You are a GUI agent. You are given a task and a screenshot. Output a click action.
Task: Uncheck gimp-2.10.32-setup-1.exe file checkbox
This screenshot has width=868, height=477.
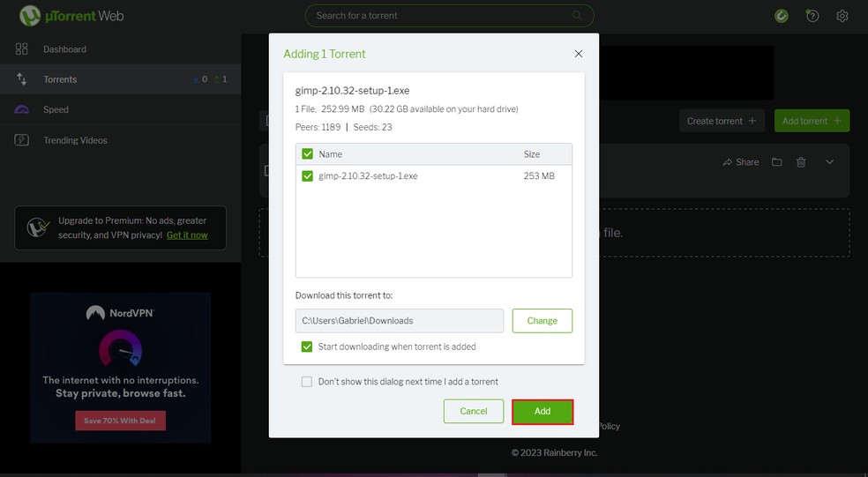point(307,176)
